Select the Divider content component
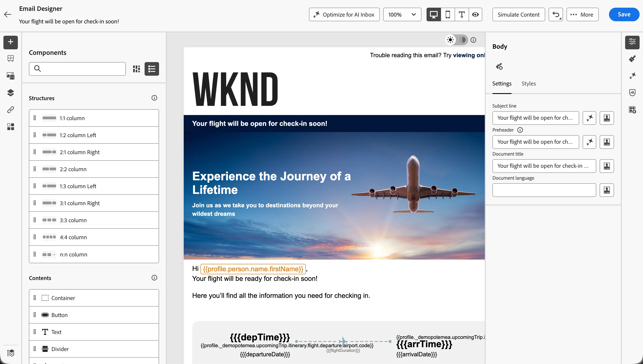643x364 pixels. coord(94,349)
